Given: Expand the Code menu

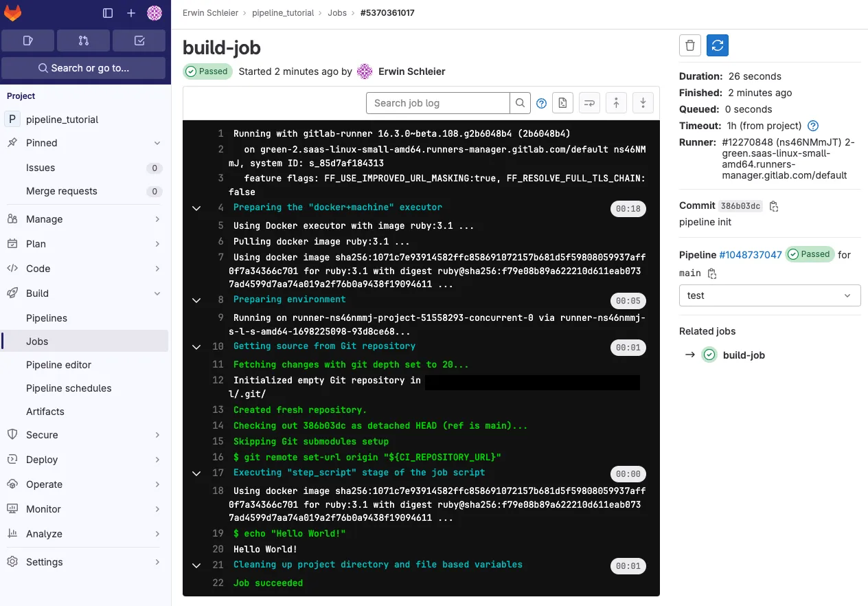Looking at the screenshot, I should 85,269.
